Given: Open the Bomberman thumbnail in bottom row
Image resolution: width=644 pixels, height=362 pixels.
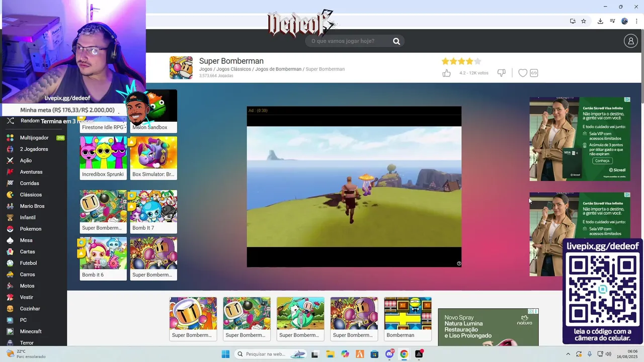Looking at the screenshot, I should (408, 319).
